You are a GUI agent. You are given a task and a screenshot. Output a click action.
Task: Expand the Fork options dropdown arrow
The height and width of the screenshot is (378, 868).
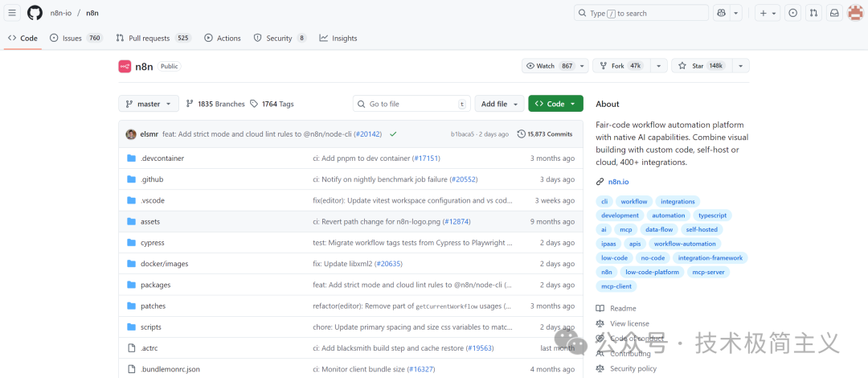point(658,66)
